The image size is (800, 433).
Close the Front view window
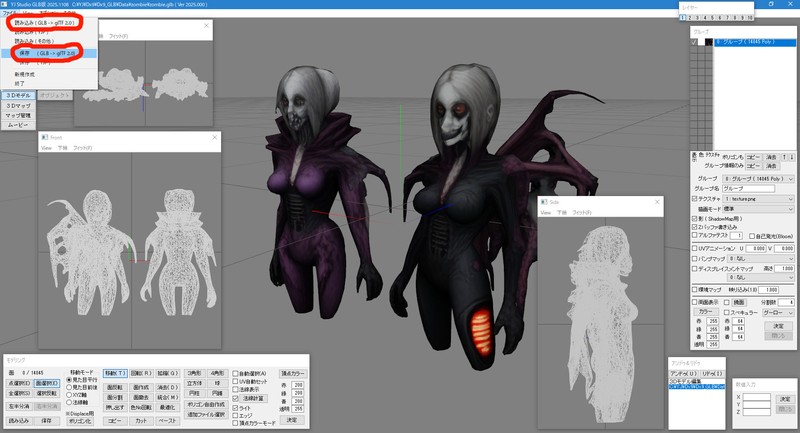(215, 137)
